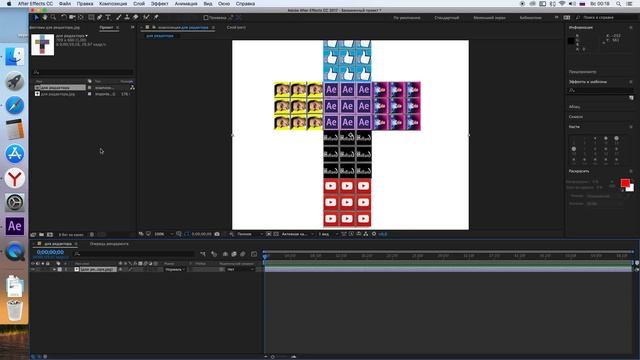The image size is (640, 360).
Task: Pick the white background paint color
Action: pos(631,188)
